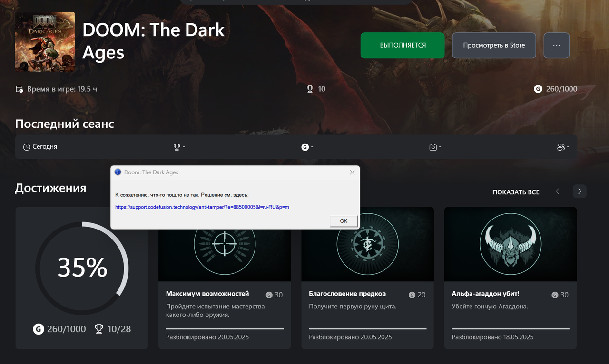This screenshot has height=364, width=609.
Task: Click the G icon beside 30 on Максимум возможностей
Action: coord(269,295)
